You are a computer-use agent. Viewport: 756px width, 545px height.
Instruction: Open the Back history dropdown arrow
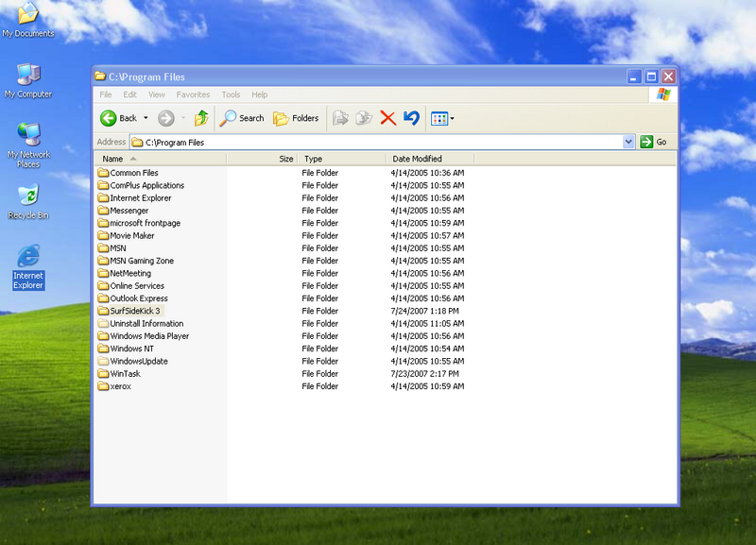pyautogui.click(x=146, y=118)
